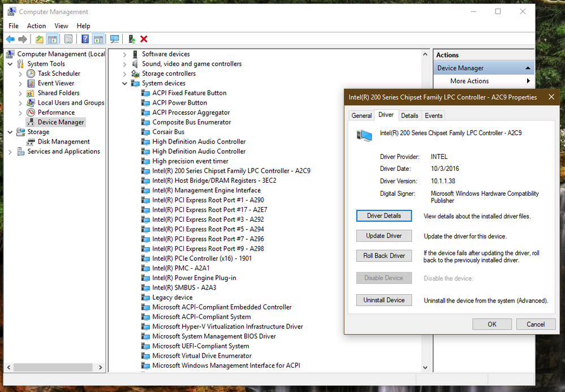Click the Update Driver button
The height and width of the screenshot is (392, 565).
coord(384,236)
